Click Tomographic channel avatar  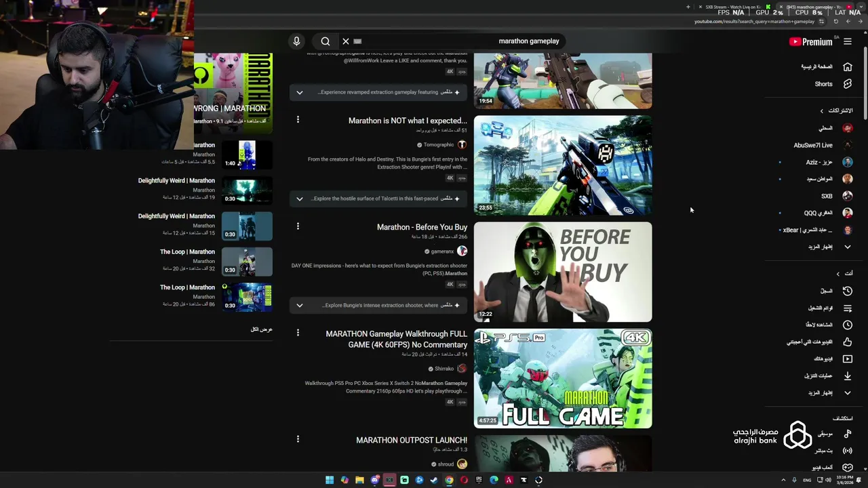coord(462,144)
